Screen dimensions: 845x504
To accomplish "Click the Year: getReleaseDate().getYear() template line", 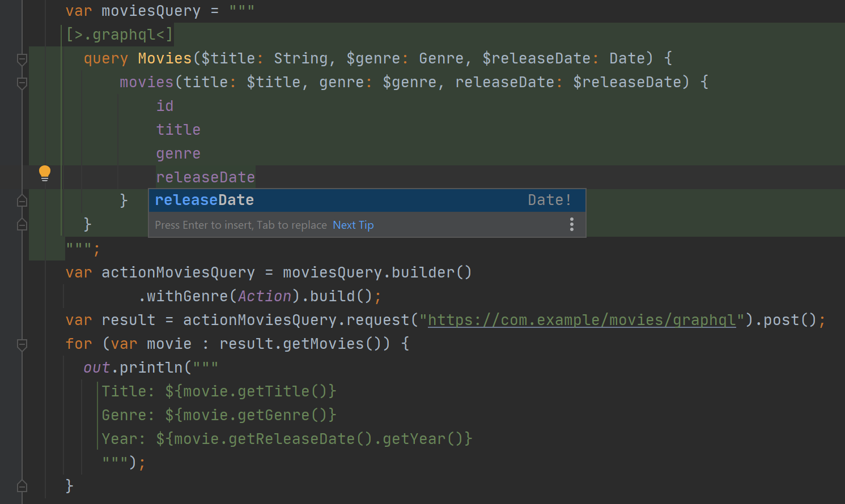I will click(287, 439).
